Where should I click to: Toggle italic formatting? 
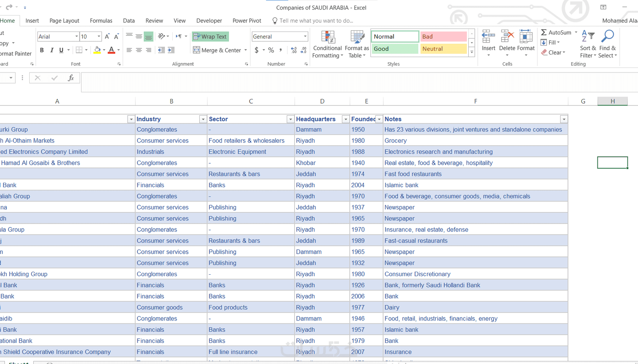tap(52, 50)
